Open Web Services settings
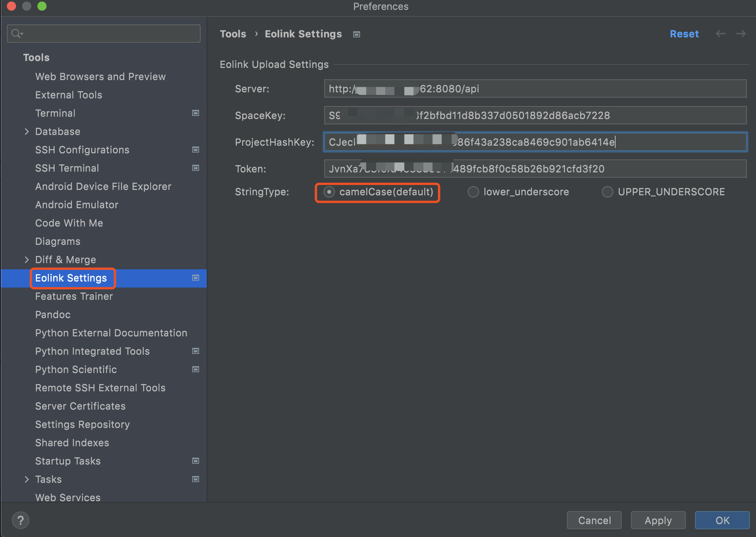This screenshot has height=537, width=756. point(68,498)
